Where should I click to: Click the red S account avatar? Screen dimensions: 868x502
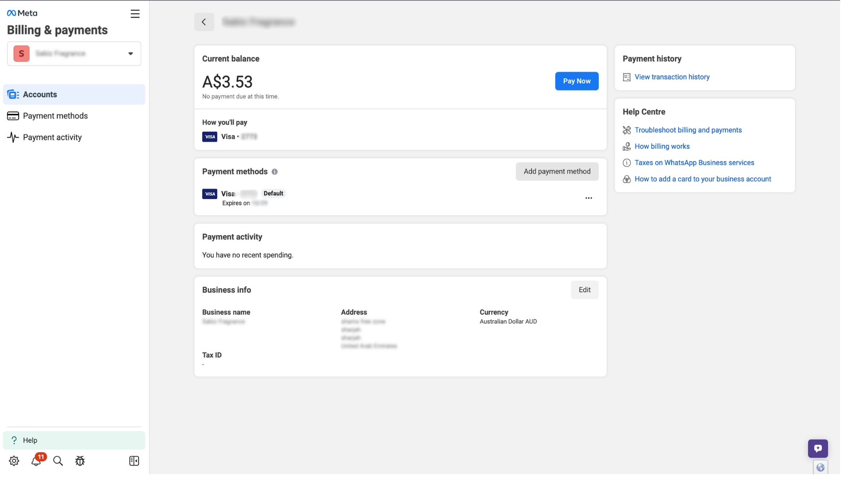tap(21, 53)
